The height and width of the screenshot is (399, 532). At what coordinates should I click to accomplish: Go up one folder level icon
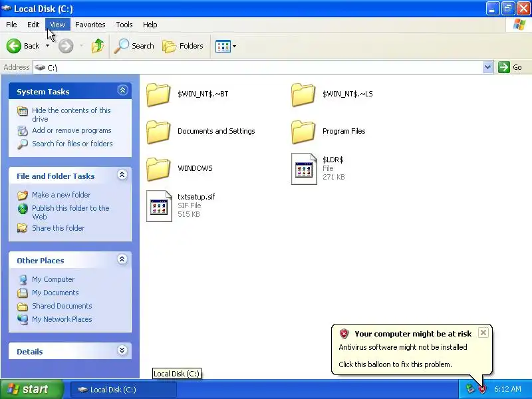[98, 46]
